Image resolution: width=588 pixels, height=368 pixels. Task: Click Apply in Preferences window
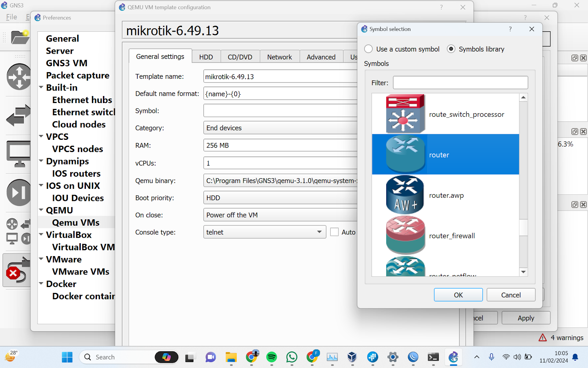tap(526, 318)
